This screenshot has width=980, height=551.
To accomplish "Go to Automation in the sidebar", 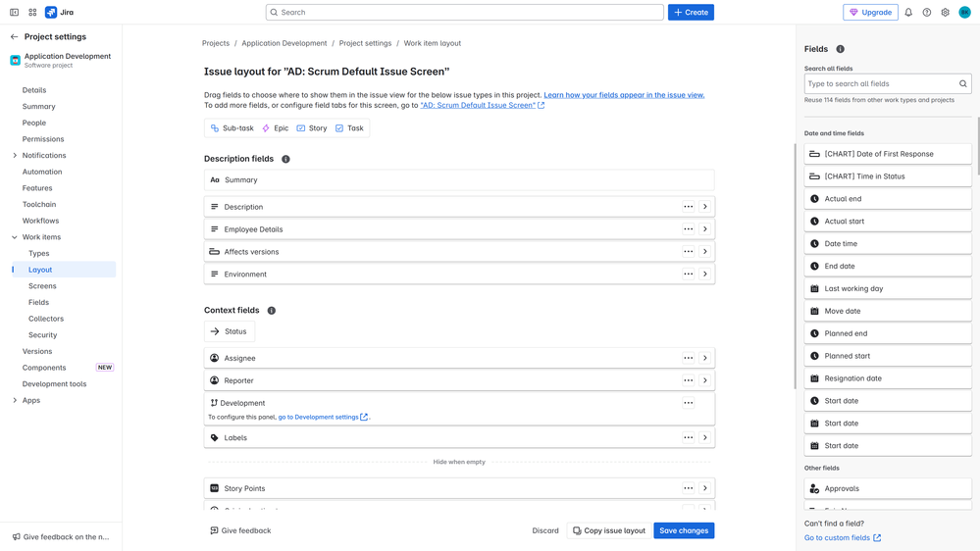I will [42, 172].
